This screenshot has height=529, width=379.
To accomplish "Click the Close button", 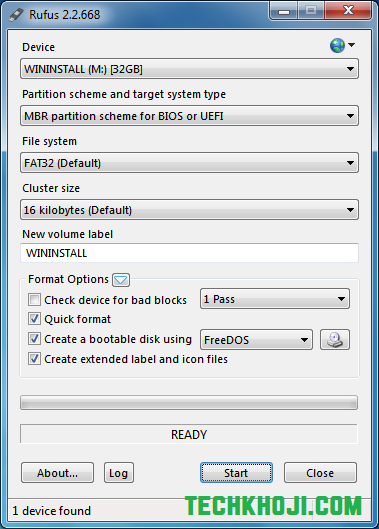I will pyautogui.click(x=320, y=473).
